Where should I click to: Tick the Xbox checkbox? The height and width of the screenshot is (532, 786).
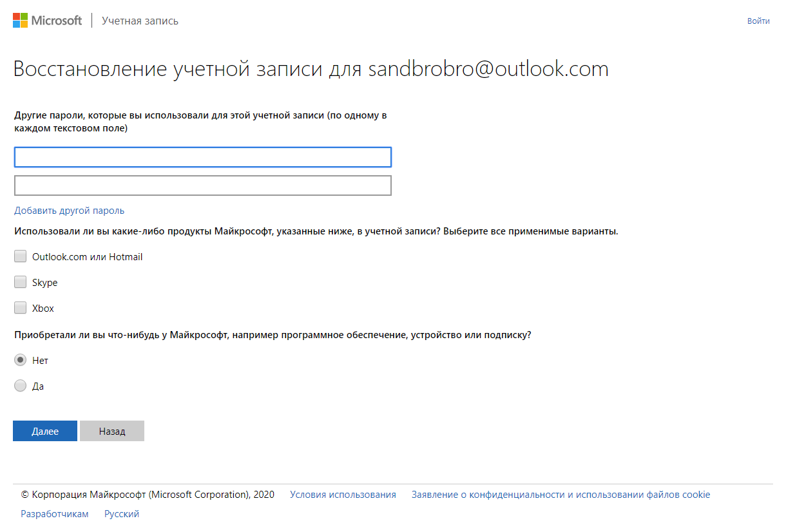(21, 309)
